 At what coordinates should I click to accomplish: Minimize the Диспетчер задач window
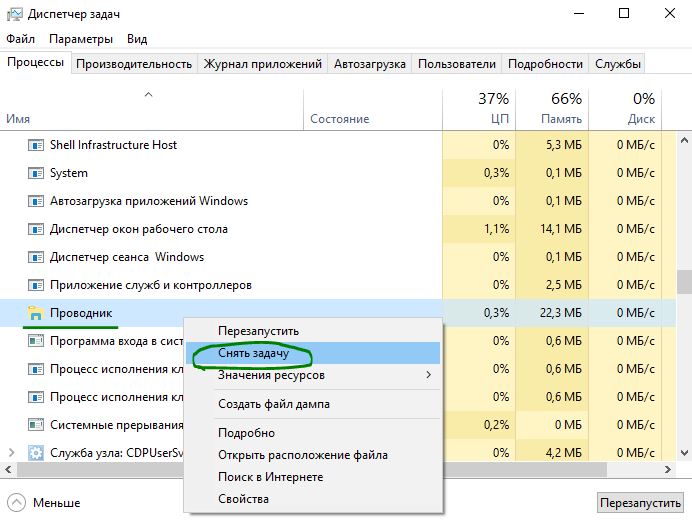click(579, 14)
